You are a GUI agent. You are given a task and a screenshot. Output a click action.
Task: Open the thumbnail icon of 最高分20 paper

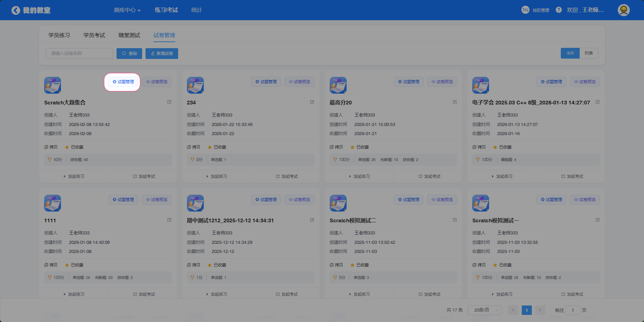(338, 85)
